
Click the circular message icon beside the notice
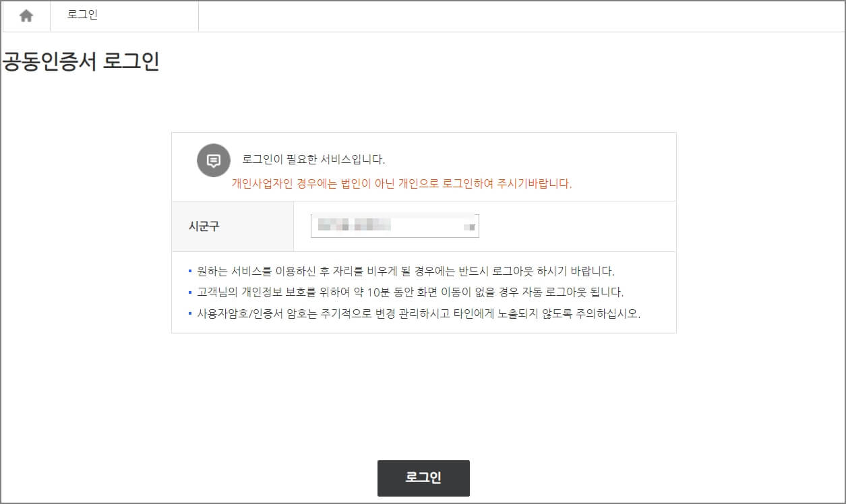coord(213,160)
